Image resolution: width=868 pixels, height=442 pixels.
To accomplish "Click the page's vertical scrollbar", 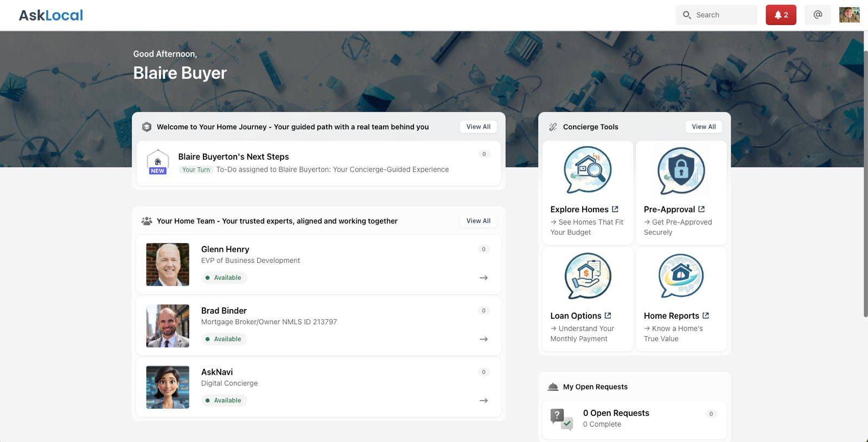I will 865,184.
